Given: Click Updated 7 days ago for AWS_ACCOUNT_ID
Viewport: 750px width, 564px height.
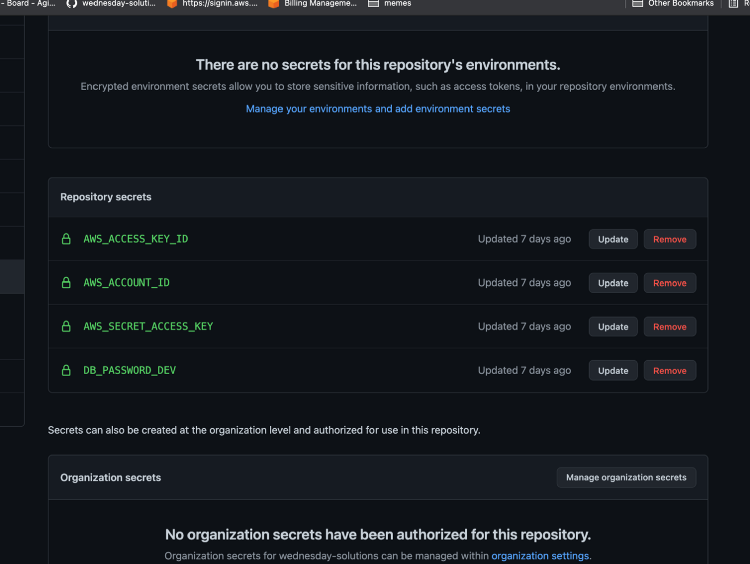Looking at the screenshot, I should 524,283.
